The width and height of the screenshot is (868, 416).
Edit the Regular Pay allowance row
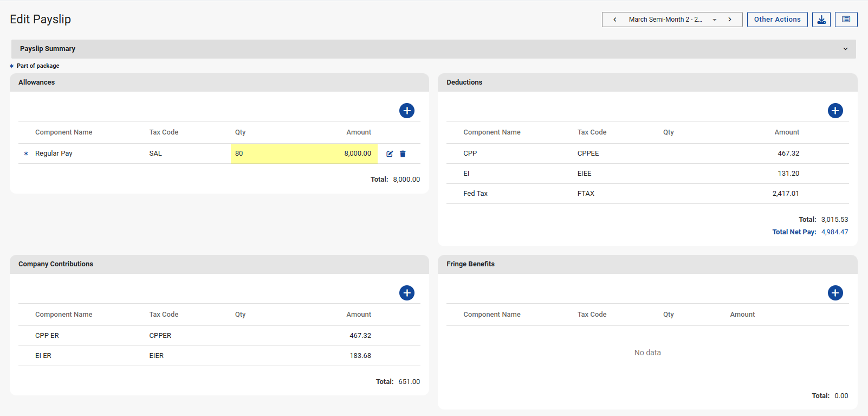click(390, 154)
